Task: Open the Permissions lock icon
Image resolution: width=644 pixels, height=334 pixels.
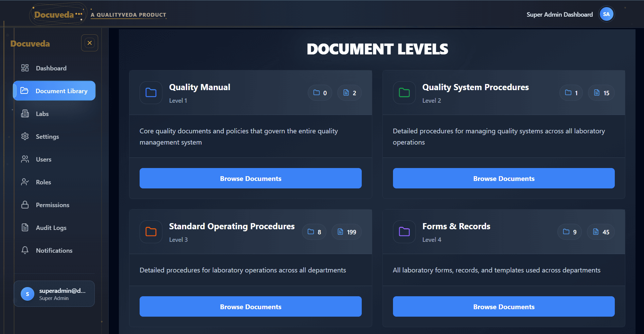Action: [x=25, y=205]
